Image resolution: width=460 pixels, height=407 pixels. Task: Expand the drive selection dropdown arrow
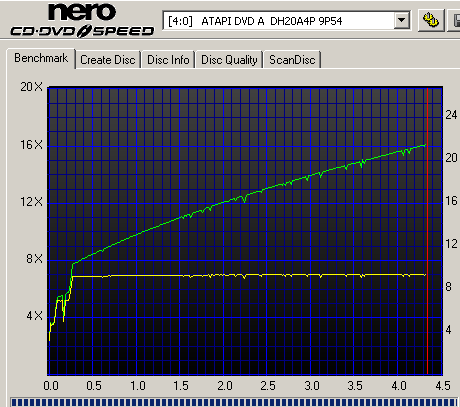pyautogui.click(x=402, y=21)
